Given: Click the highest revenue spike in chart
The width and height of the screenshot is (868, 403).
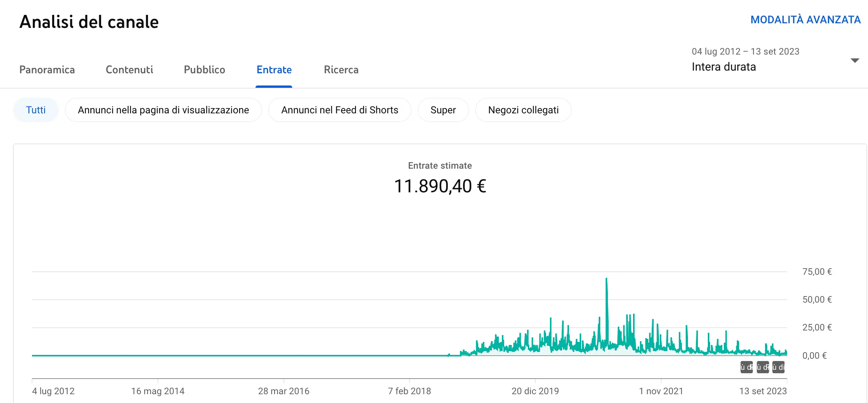Looking at the screenshot, I should 606,280.
